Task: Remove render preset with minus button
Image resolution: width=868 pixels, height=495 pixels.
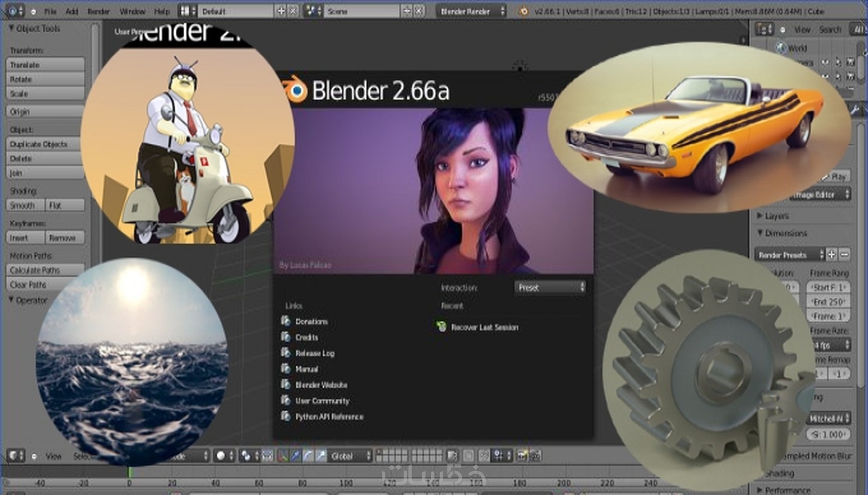Action: (x=845, y=254)
